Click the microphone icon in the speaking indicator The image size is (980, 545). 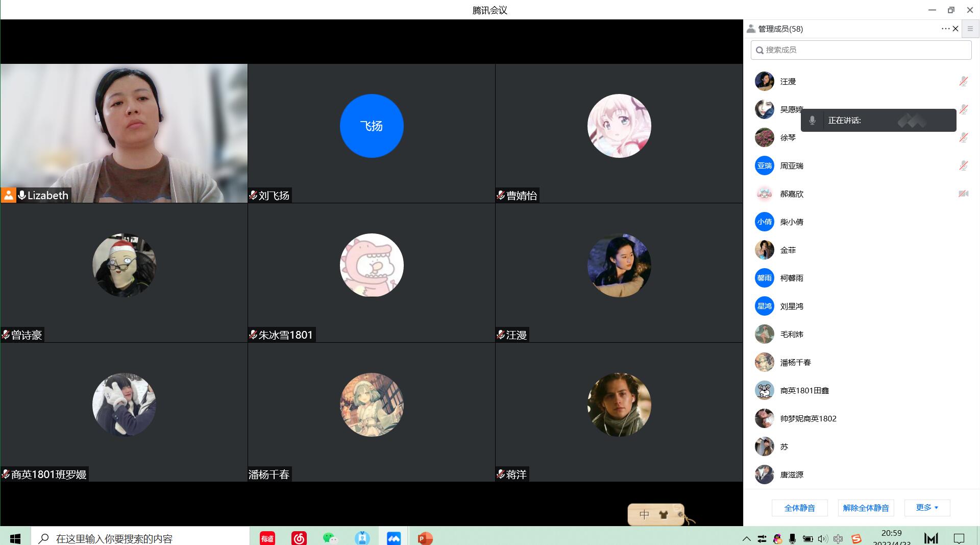coord(812,121)
